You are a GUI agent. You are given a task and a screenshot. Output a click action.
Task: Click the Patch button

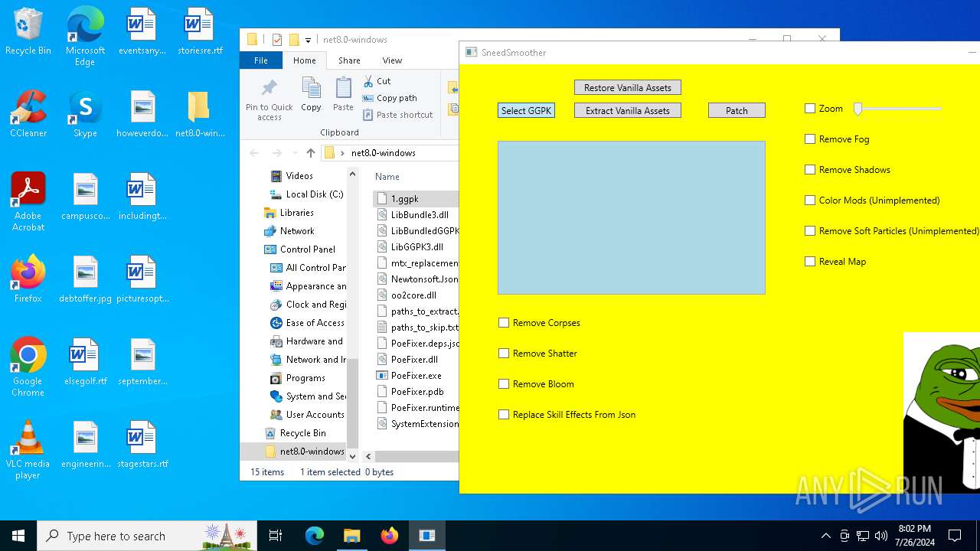(x=737, y=110)
